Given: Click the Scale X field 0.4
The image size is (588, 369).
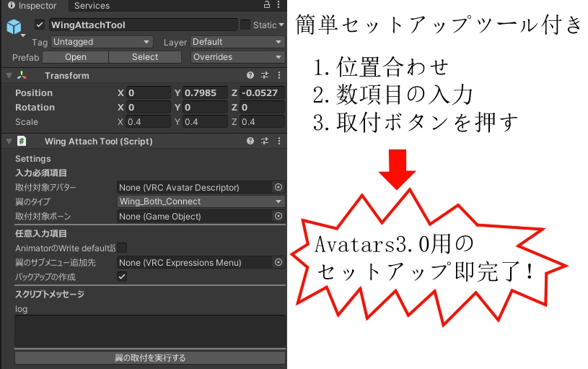Looking at the screenshot, I should 149,121.
